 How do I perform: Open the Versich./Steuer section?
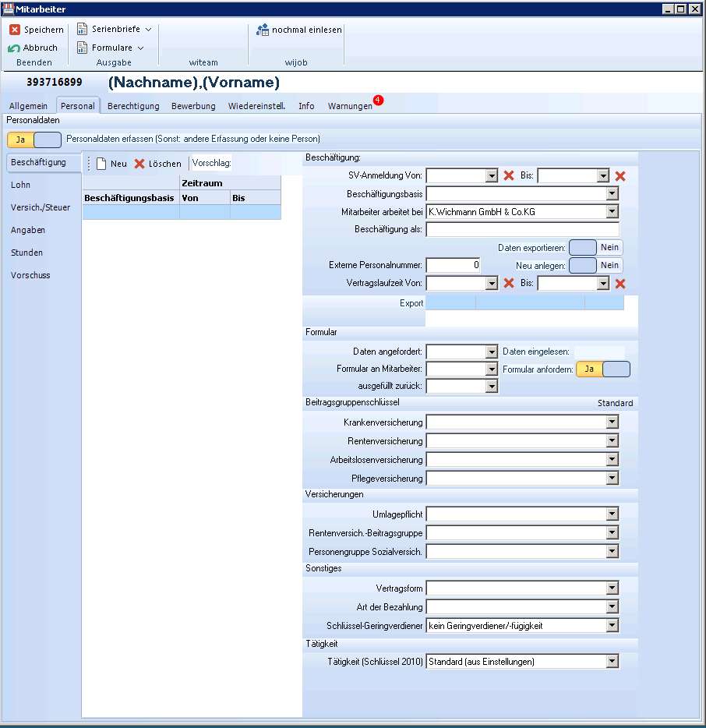[41, 207]
